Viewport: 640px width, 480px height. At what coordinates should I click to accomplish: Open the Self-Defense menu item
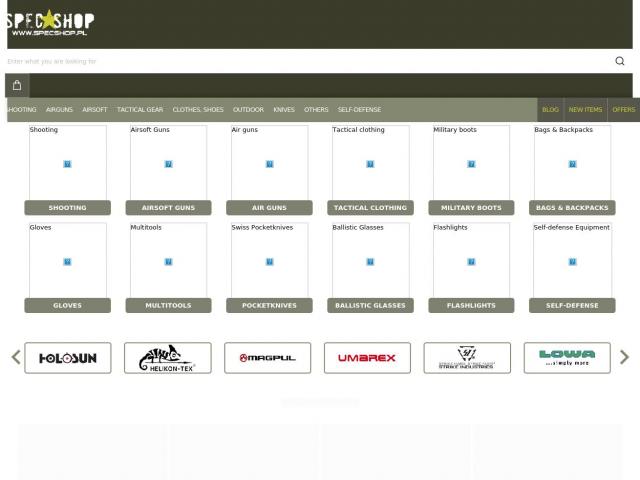pyautogui.click(x=359, y=109)
